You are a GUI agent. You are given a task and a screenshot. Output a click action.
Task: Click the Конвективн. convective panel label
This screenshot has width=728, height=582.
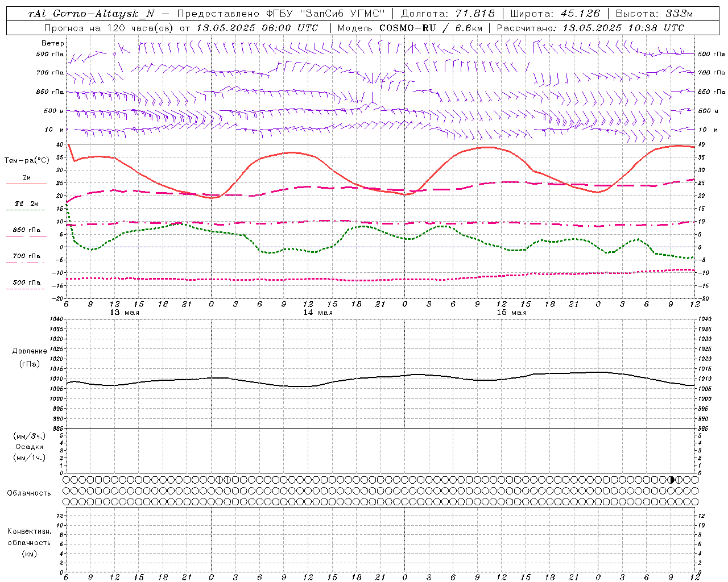coord(29,531)
